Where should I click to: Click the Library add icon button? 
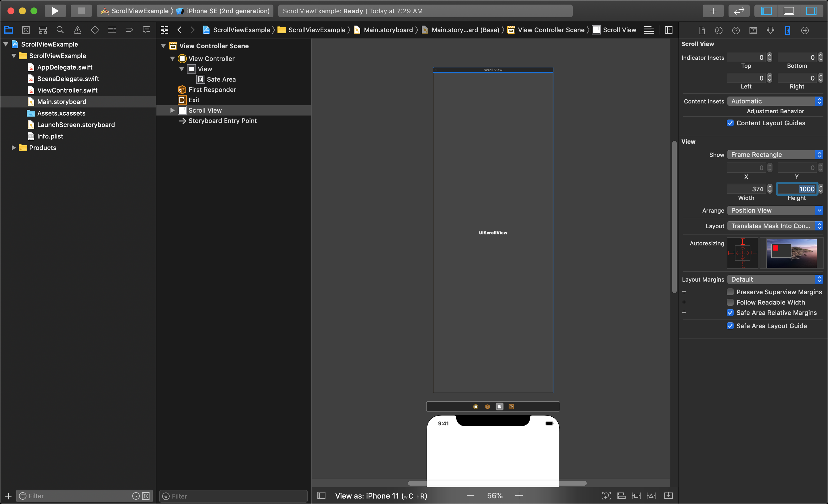click(712, 11)
